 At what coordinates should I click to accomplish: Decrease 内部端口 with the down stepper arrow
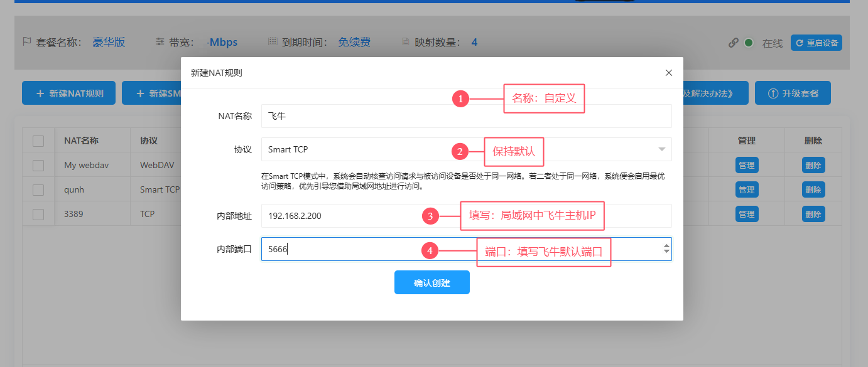click(666, 252)
